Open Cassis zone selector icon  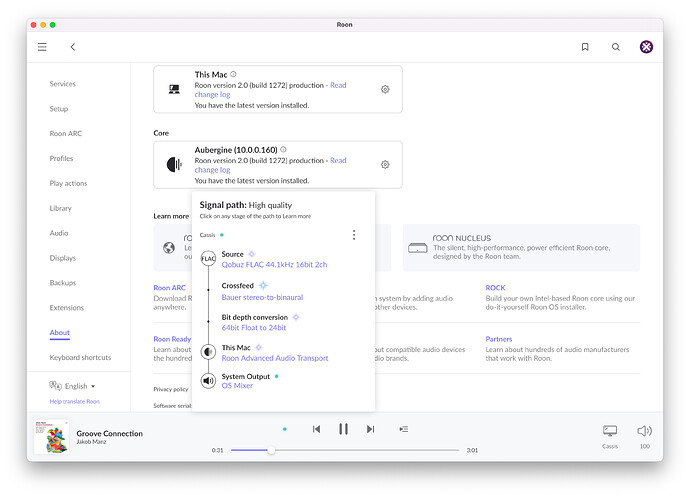(x=610, y=431)
